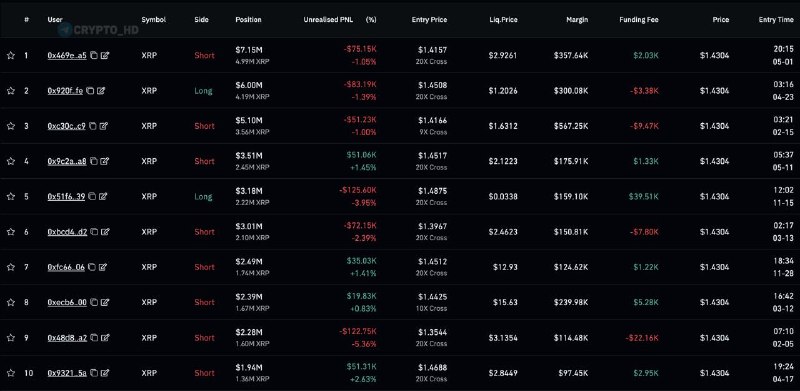Viewport: 800px width, 391px height.
Task: Copy address 0x9321..5a
Action: (x=94, y=373)
